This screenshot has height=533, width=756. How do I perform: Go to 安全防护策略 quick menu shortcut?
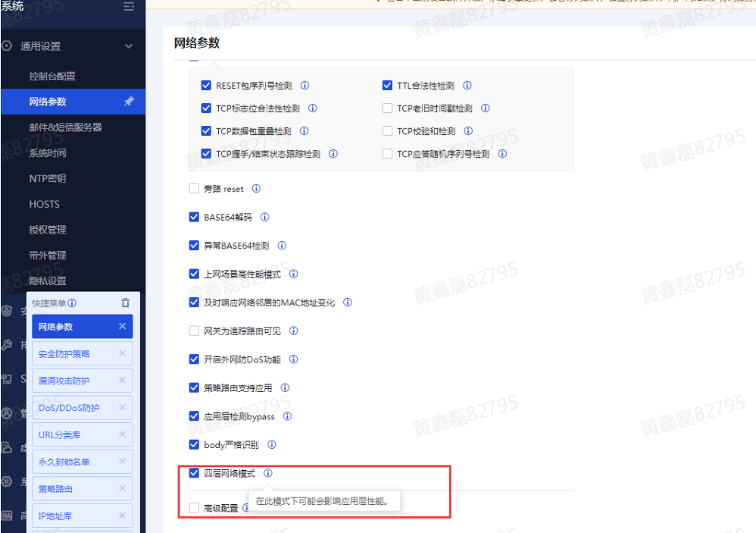tap(83, 353)
